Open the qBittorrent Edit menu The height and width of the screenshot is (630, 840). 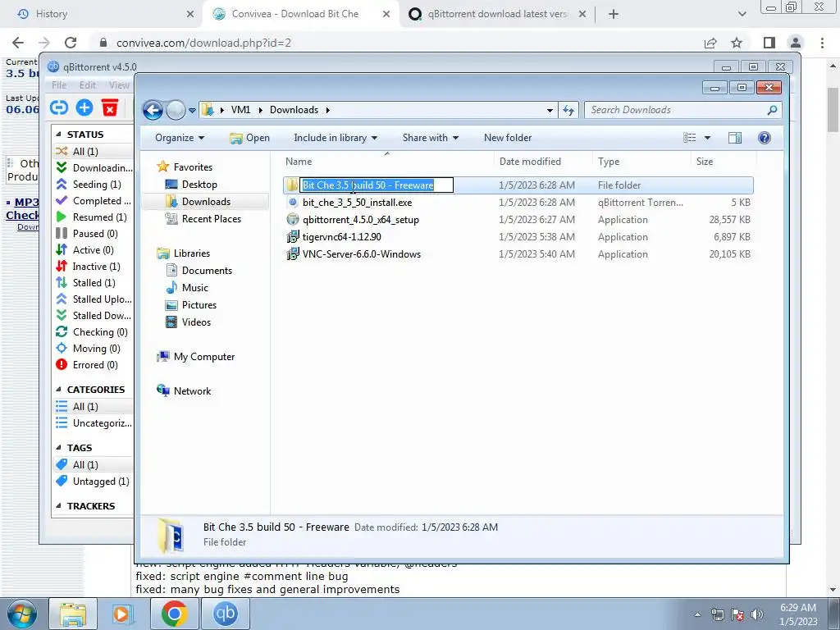(87, 84)
